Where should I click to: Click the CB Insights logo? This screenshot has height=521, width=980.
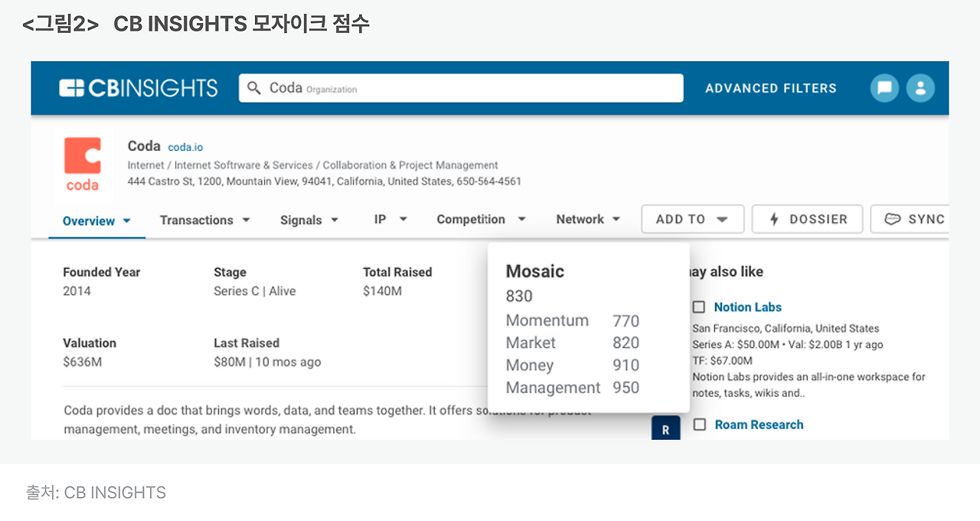coord(139,88)
